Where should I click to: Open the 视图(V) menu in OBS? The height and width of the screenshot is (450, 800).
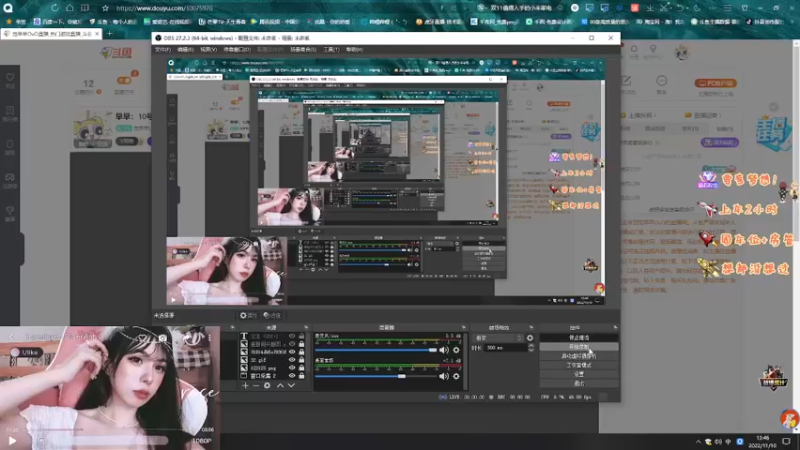(x=208, y=49)
